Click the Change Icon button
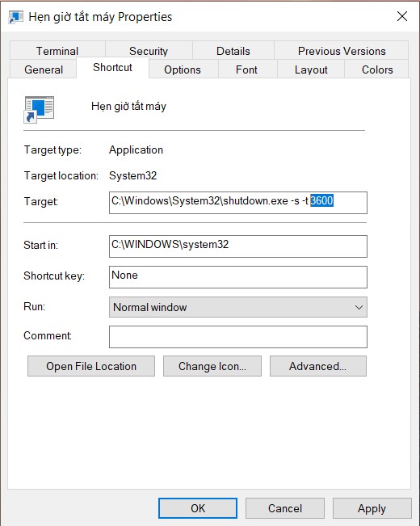420x526 pixels. [x=212, y=366]
